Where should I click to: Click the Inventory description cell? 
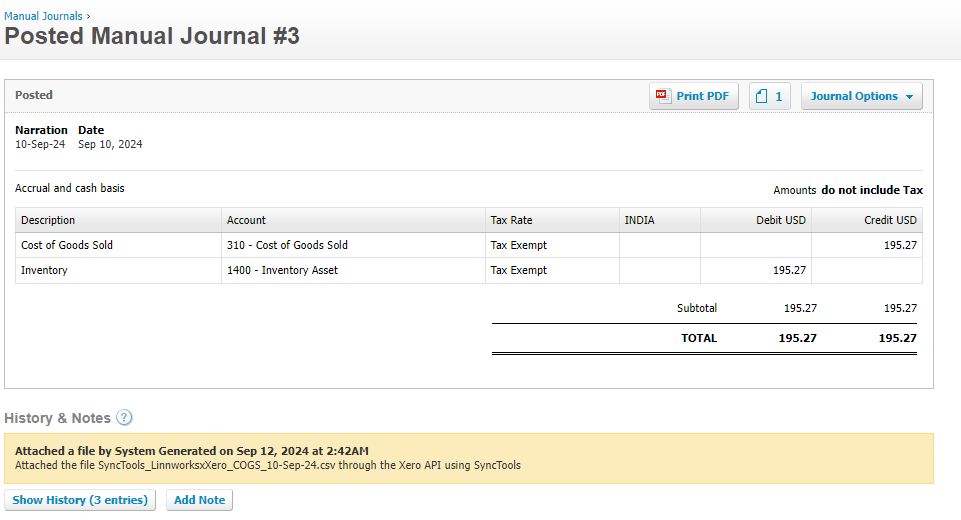click(118, 270)
